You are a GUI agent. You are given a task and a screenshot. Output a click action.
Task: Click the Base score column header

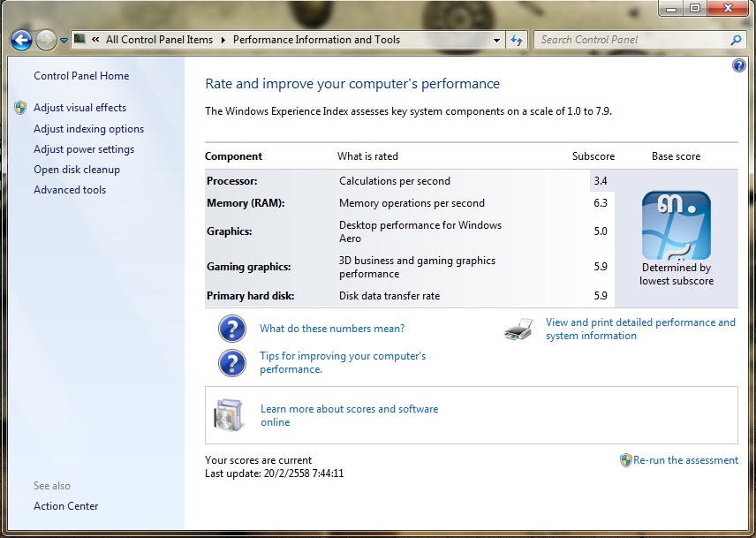[676, 156]
